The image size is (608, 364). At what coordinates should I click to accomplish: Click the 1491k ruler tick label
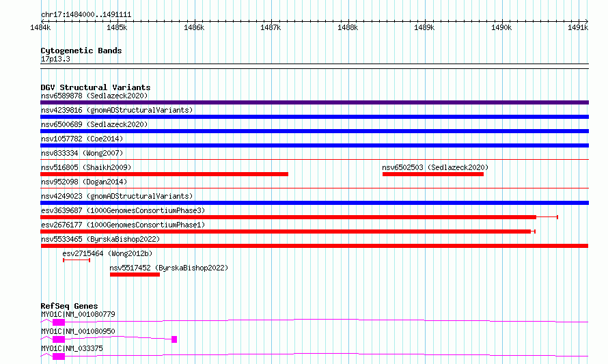[578, 27]
